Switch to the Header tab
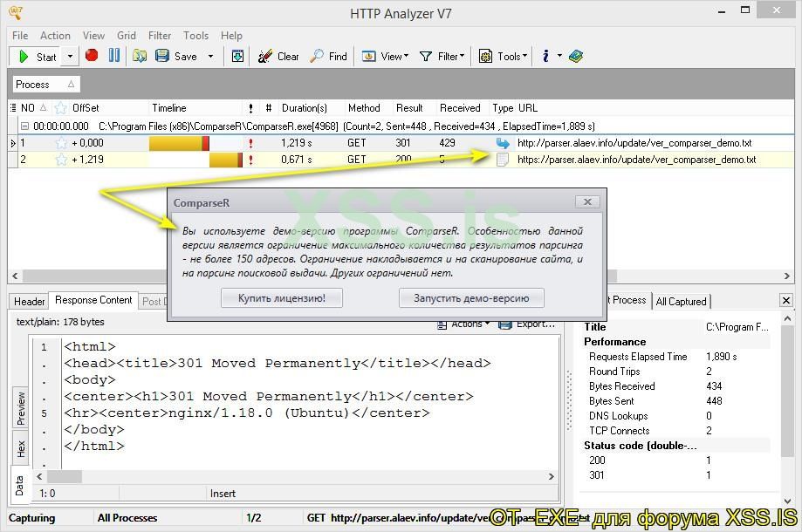802x532 pixels. (29, 302)
